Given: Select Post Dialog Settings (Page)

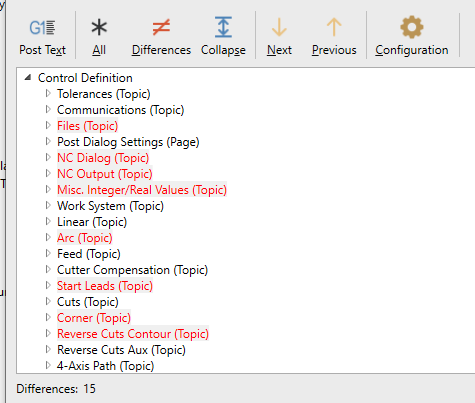Looking at the screenshot, I should click(x=128, y=142).
